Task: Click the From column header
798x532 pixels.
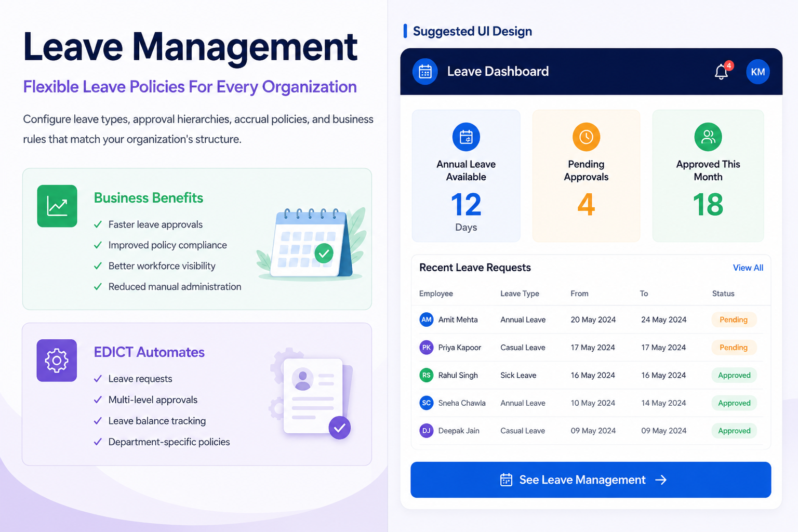Action: pyautogui.click(x=579, y=294)
